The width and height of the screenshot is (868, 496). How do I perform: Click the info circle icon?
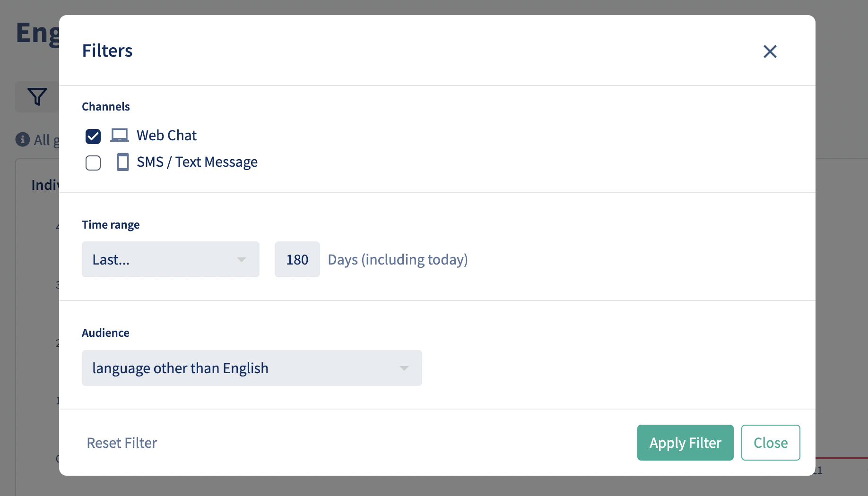tap(23, 139)
